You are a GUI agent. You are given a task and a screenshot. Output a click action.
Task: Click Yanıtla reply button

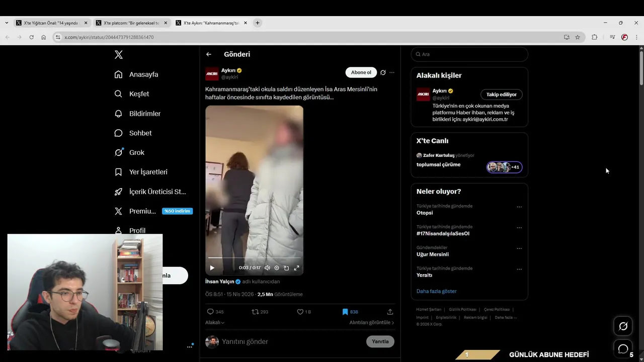pos(380,341)
